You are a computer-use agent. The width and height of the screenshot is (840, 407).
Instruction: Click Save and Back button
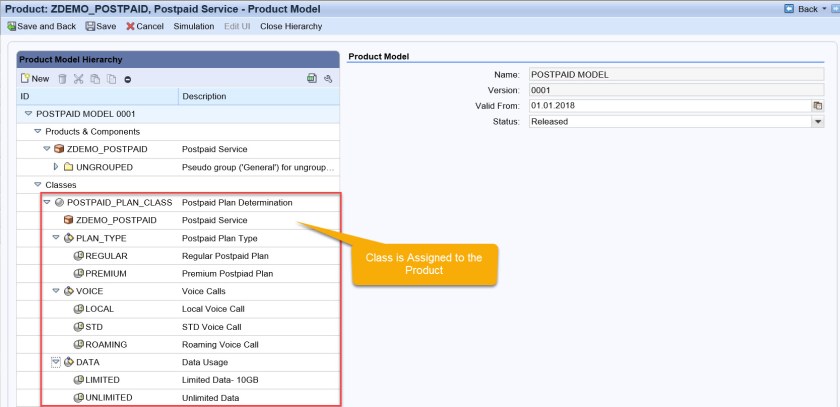pyautogui.click(x=42, y=26)
